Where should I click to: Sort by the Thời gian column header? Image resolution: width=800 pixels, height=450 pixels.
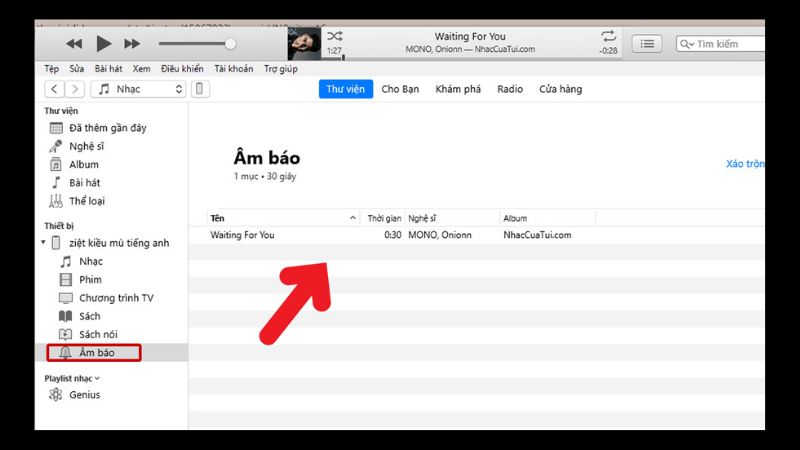(383, 218)
